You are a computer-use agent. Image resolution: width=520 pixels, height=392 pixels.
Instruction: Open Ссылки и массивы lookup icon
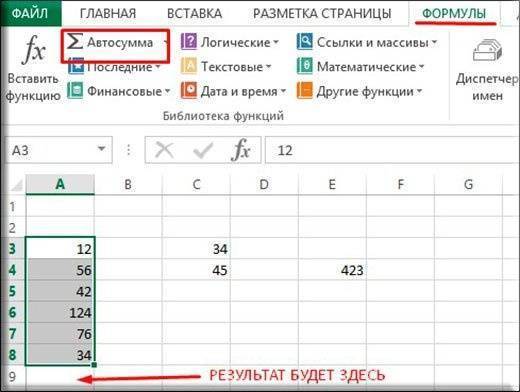click(305, 42)
